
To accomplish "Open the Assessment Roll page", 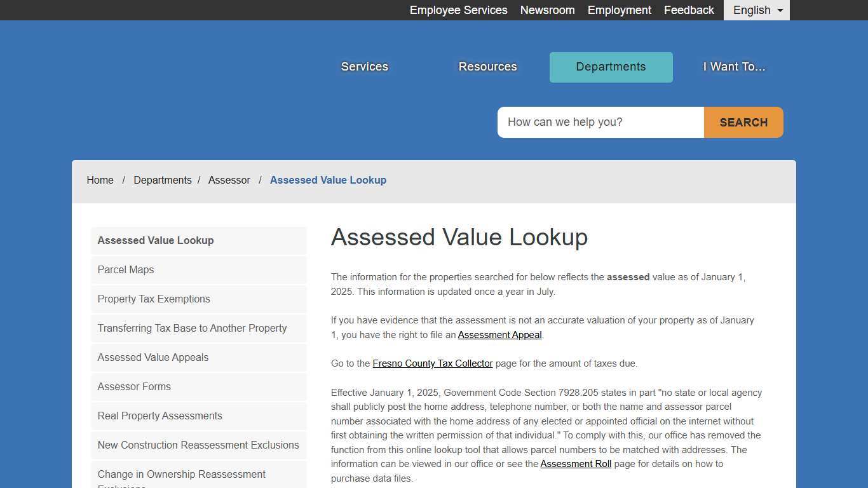I will point(575,464).
